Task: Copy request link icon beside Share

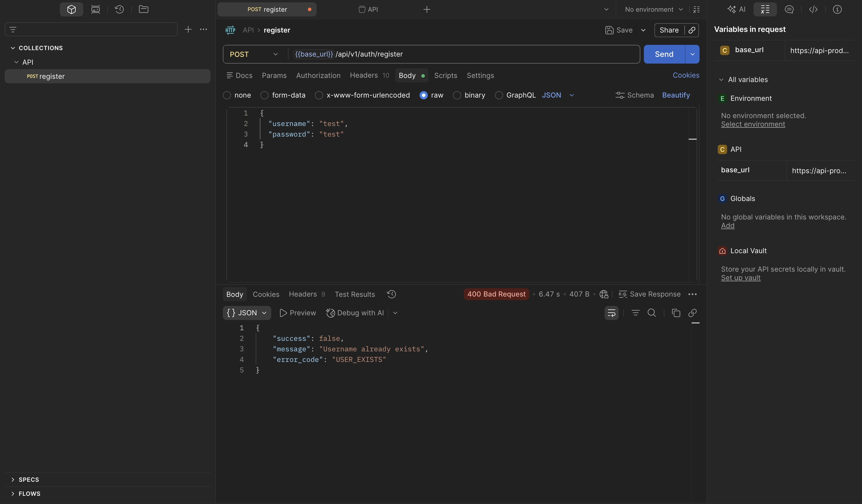Action: click(x=692, y=30)
